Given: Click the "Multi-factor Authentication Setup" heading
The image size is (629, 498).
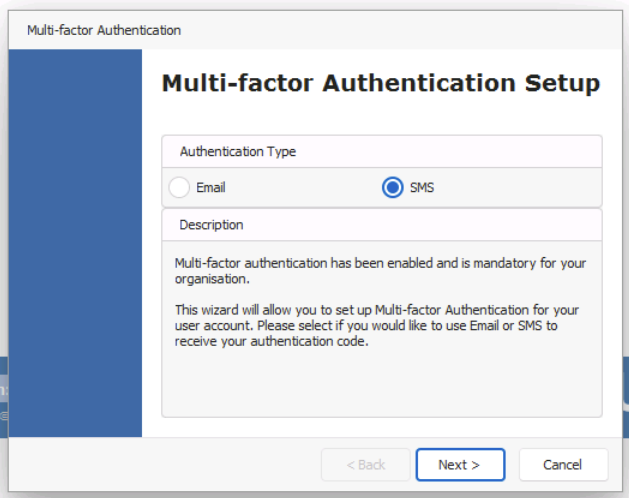Looking at the screenshot, I should (x=381, y=83).
